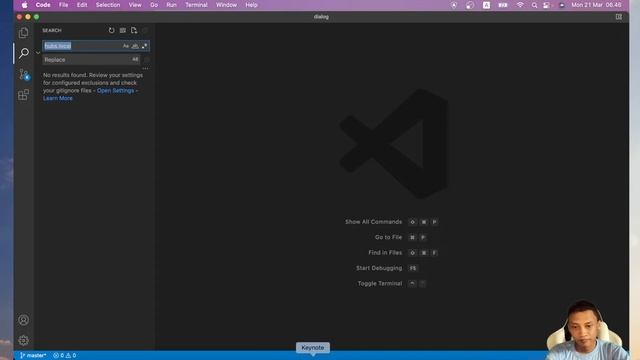Open the Extensions view
Image resolution: width=640 pixels, height=360 pixels.
click(x=24, y=95)
